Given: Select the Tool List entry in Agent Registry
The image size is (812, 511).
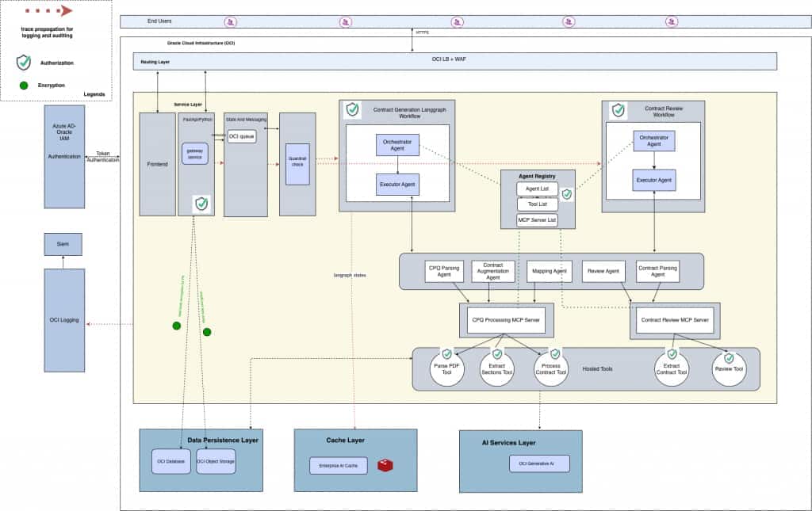Looking at the screenshot, I should pos(538,204).
